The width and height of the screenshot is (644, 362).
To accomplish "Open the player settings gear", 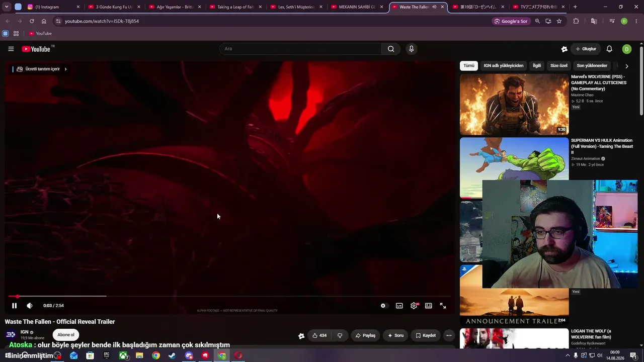I will (414, 306).
